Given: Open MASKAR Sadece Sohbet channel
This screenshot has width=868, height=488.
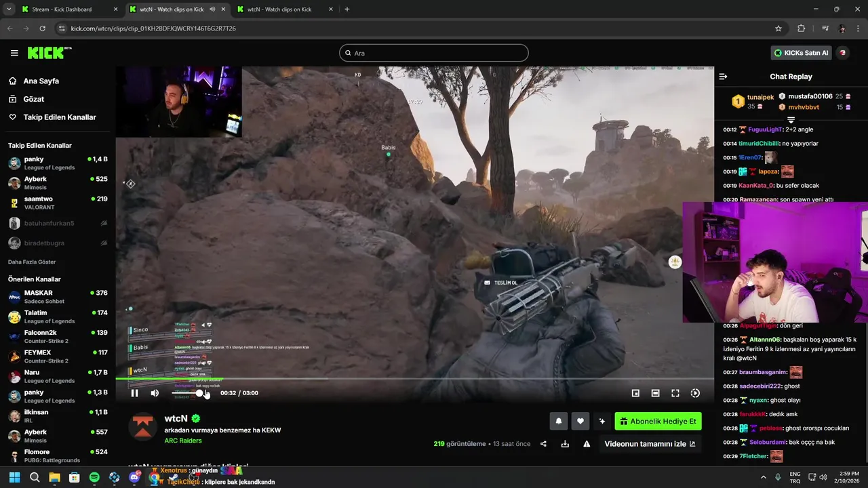Looking at the screenshot, I should click(x=58, y=297).
